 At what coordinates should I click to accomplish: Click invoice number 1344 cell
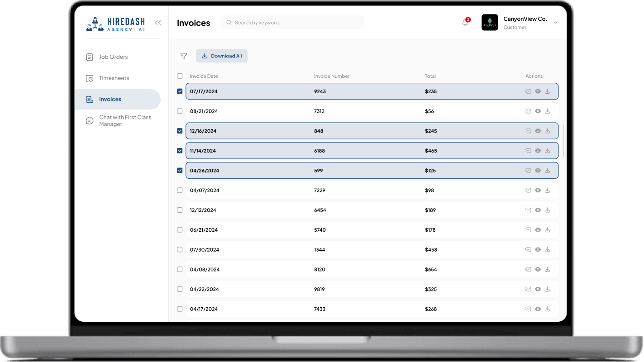coord(320,250)
